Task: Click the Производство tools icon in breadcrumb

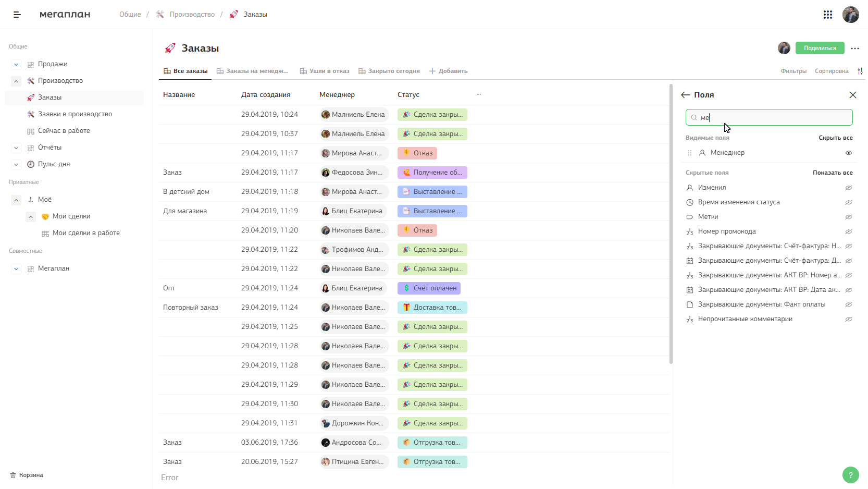Action: 160,14
